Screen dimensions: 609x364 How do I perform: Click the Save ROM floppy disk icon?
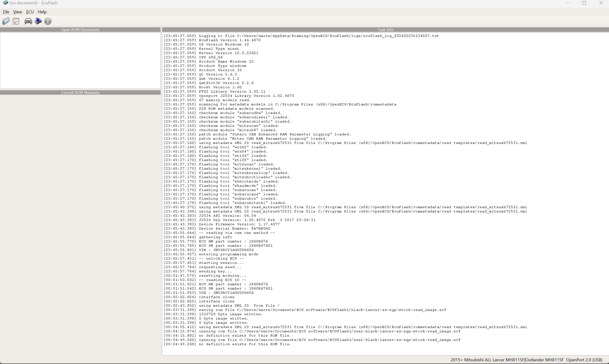pyautogui.click(x=16, y=21)
